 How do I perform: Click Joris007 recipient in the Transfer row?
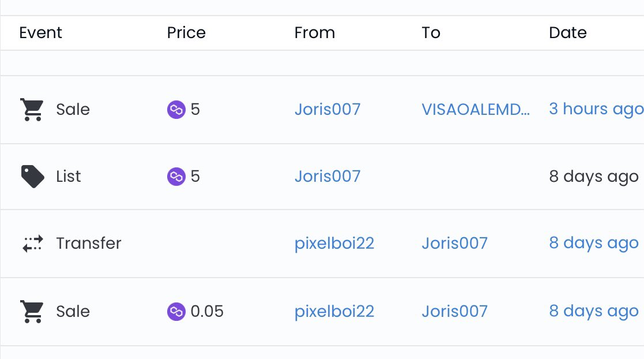455,244
